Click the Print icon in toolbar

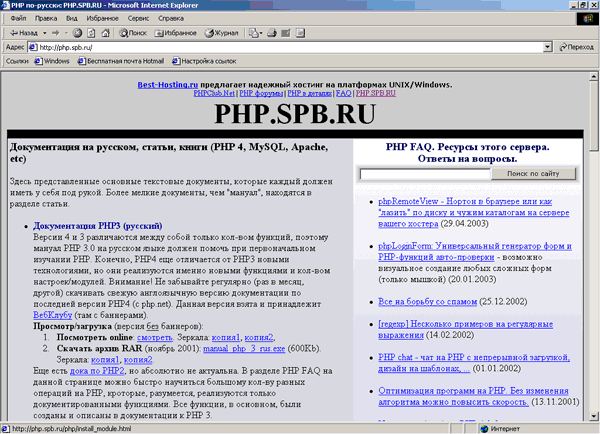pyautogui.click(x=272, y=33)
